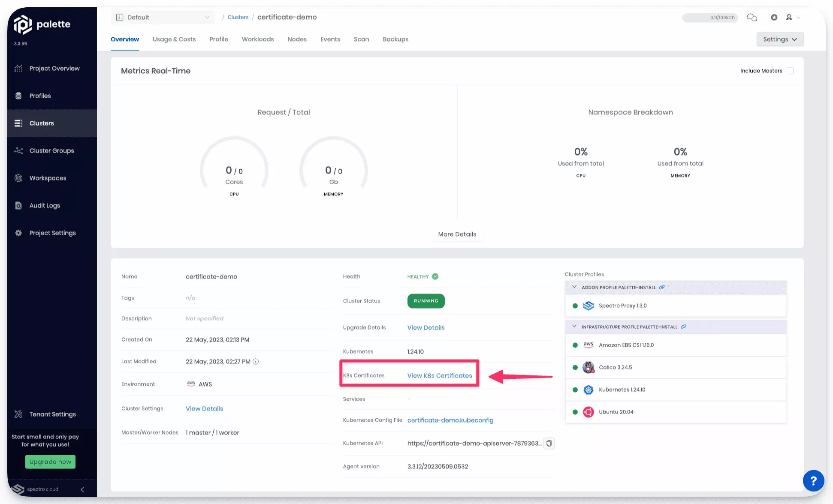Switch to the Backups tab
Viewport: 833px width, 504px height.
coord(395,39)
